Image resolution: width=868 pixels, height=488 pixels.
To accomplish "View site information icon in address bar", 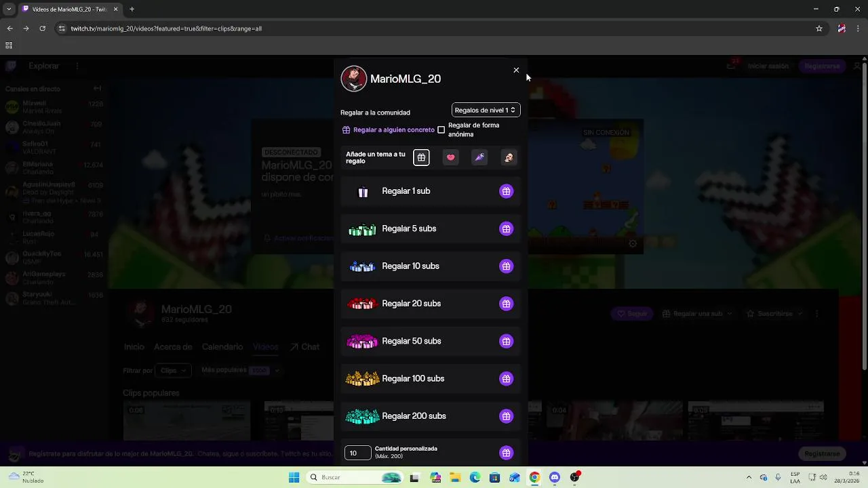I will click(62, 28).
